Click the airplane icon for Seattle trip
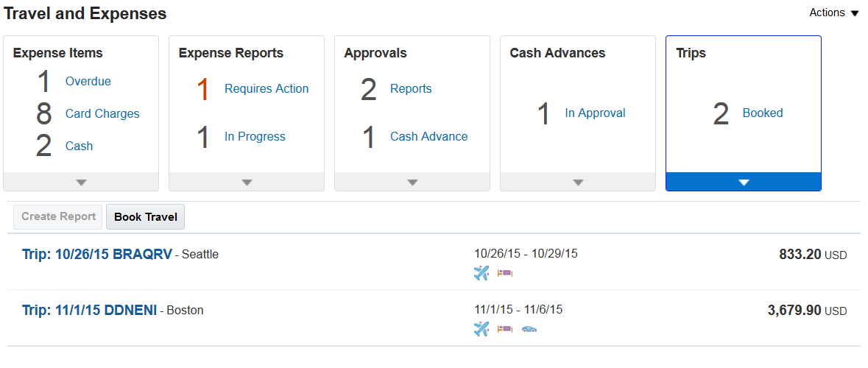This screenshot has height=368, width=868. [x=481, y=273]
